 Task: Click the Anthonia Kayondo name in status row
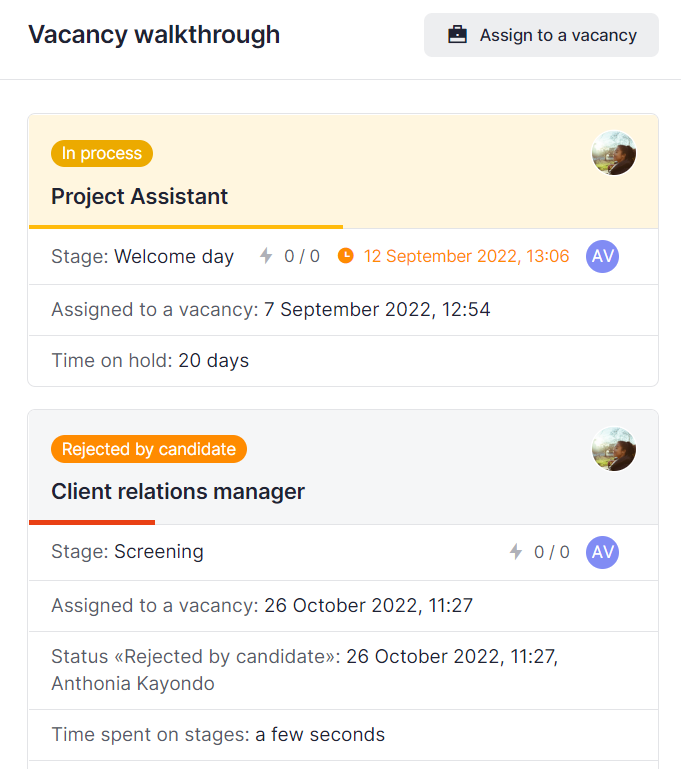[x=133, y=683]
